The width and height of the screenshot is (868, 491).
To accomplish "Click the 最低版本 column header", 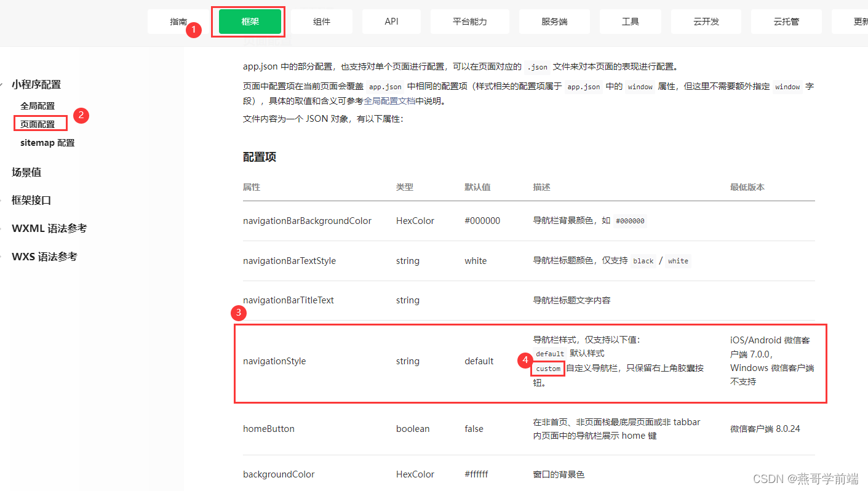I will (x=747, y=187).
